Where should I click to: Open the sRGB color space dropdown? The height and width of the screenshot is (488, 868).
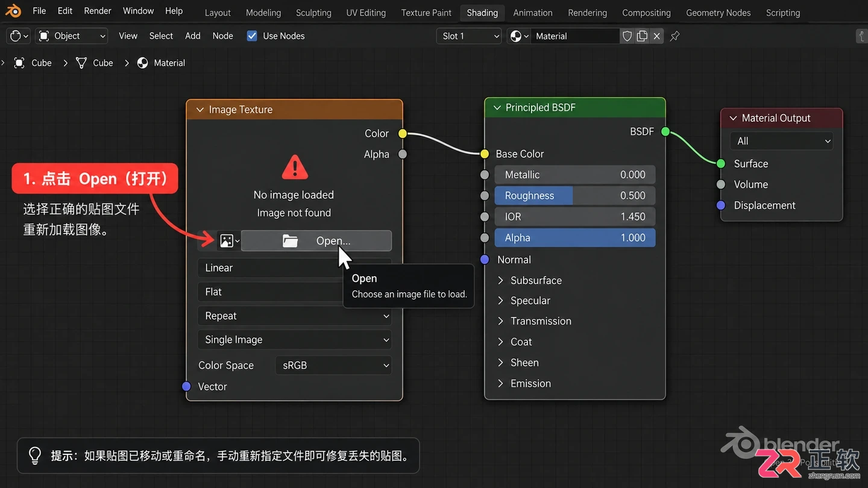point(333,365)
